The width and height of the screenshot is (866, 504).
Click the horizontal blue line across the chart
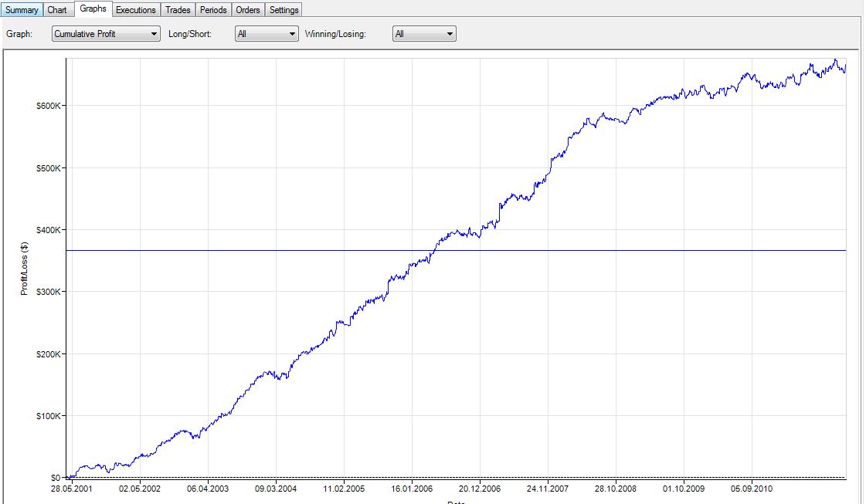[x=541, y=251]
